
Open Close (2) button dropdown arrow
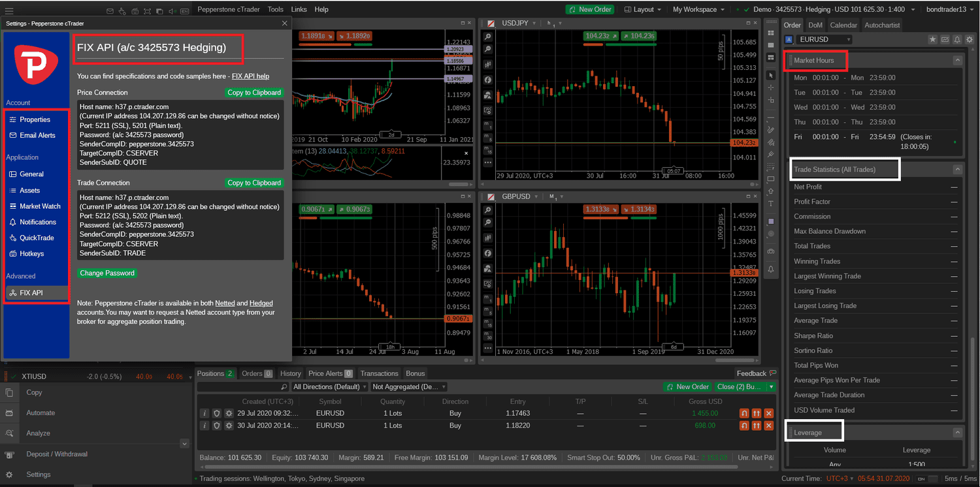[x=772, y=386]
